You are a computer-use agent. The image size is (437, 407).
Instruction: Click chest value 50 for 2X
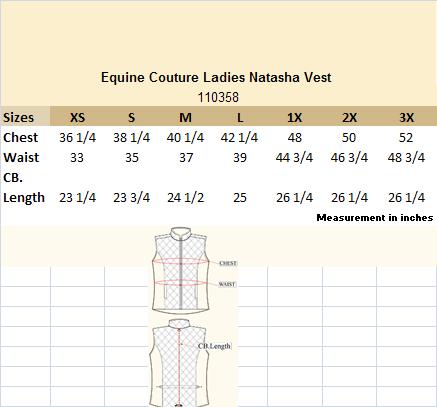(x=349, y=137)
